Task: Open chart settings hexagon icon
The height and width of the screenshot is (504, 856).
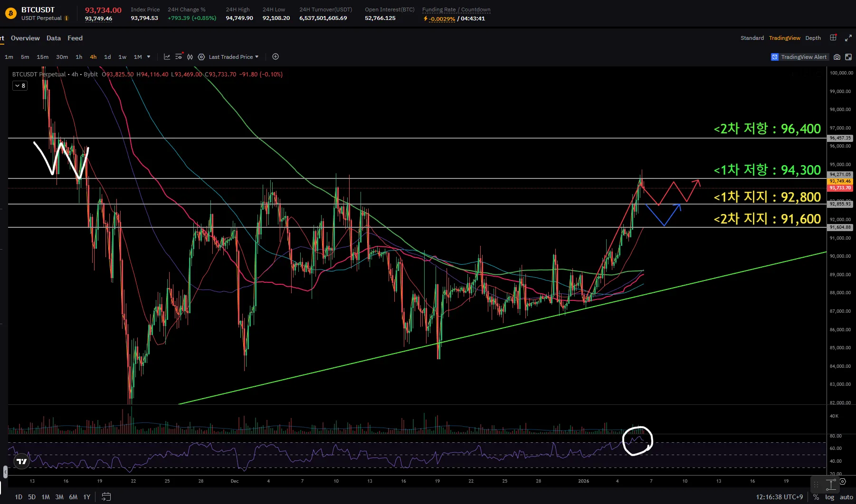Action: pyautogui.click(x=201, y=57)
